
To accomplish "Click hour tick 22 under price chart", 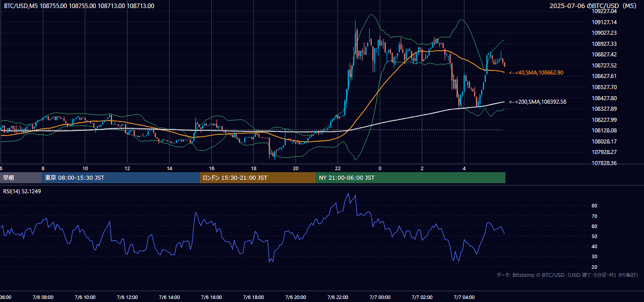I will [x=338, y=168].
